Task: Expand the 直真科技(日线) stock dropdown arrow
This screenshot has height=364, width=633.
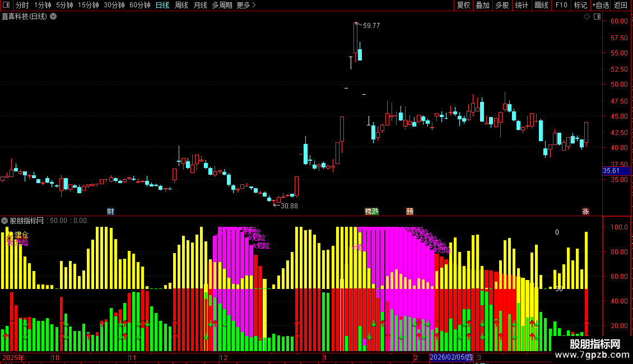Action: [53, 17]
